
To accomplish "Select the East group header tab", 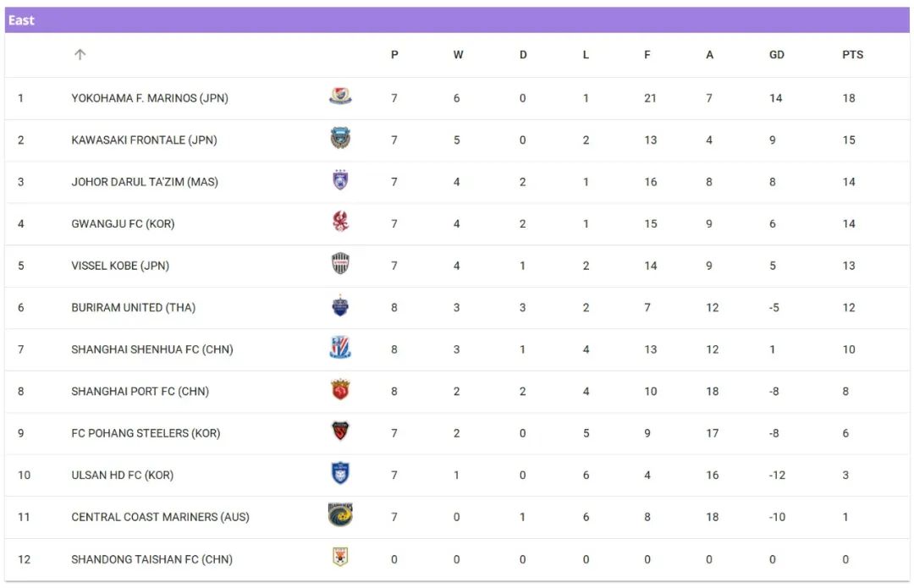I will (x=22, y=20).
